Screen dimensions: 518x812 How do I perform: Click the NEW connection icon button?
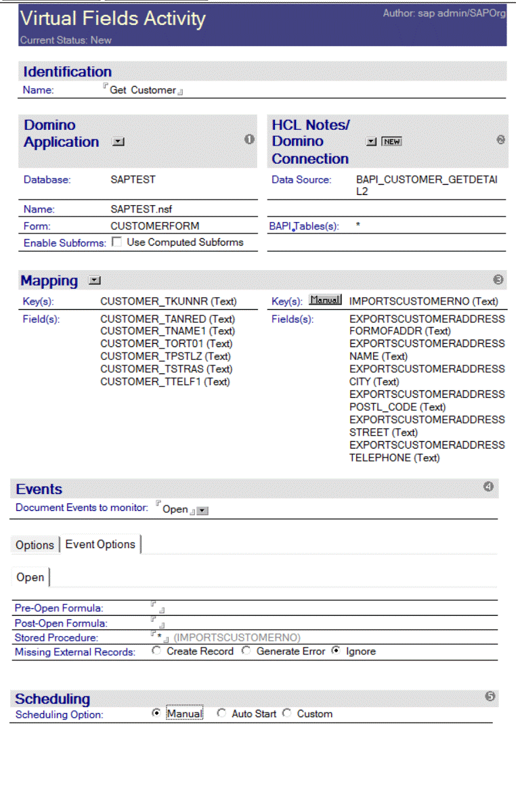pyautogui.click(x=391, y=141)
